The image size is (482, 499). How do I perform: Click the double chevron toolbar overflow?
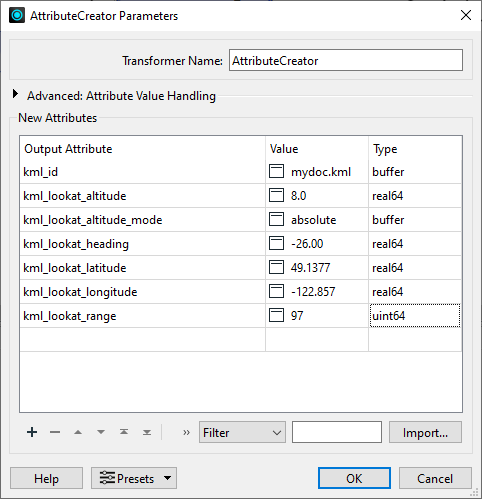pos(186,432)
